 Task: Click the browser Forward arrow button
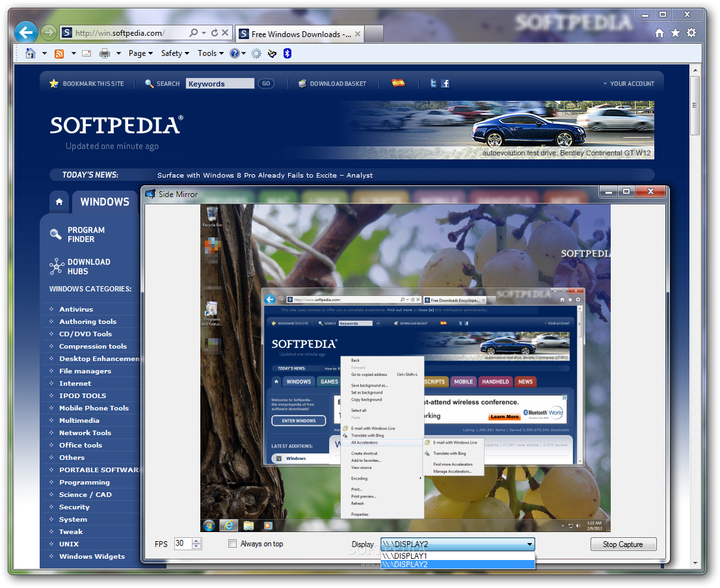[48, 33]
